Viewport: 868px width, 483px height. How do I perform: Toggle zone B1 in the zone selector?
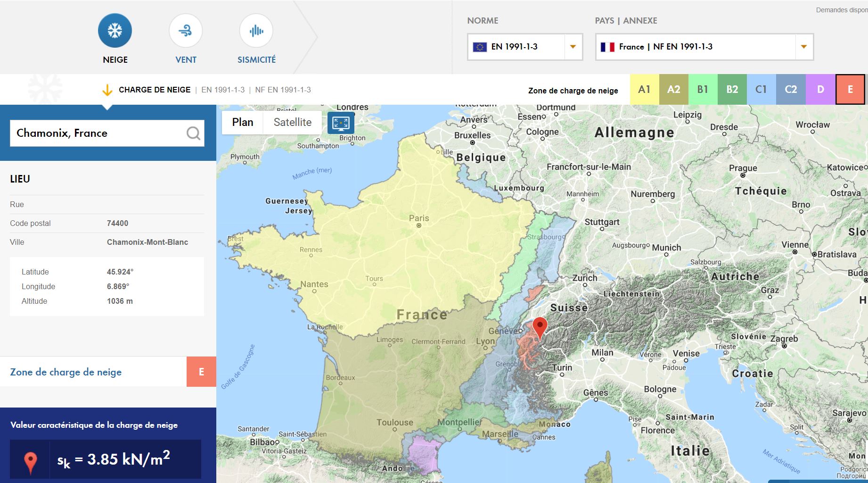pos(703,89)
